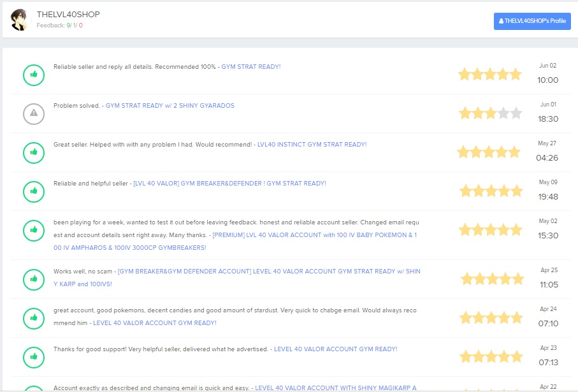Click star rating of May 27 review
The image size is (578, 392).
pyautogui.click(x=489, y=152)
